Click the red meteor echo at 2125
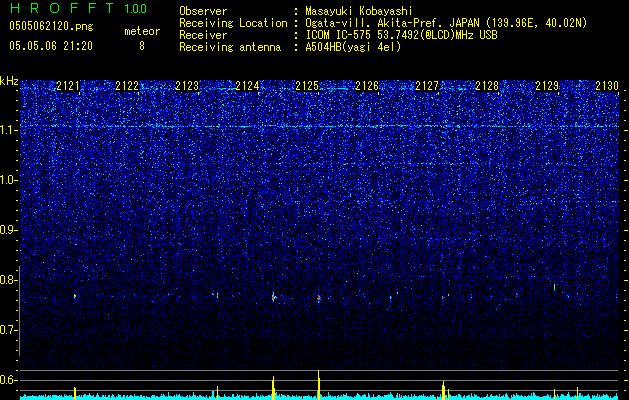Image resolution: width=629 pixels, height=400 pixels. click(x=319, y=298)
